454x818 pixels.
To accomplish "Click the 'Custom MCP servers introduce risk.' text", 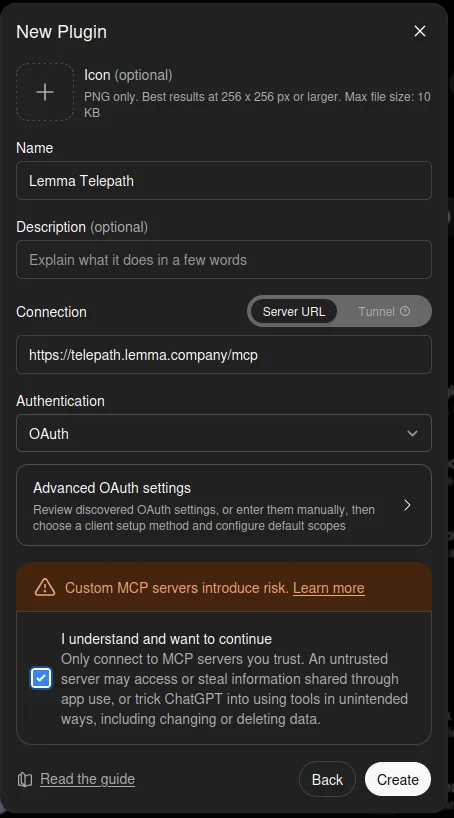I will tap(176, 588).
